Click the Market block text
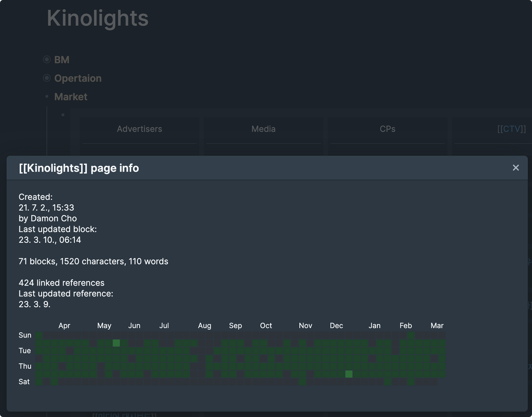Viewport: 532px width, 417px height. point(71,97)
